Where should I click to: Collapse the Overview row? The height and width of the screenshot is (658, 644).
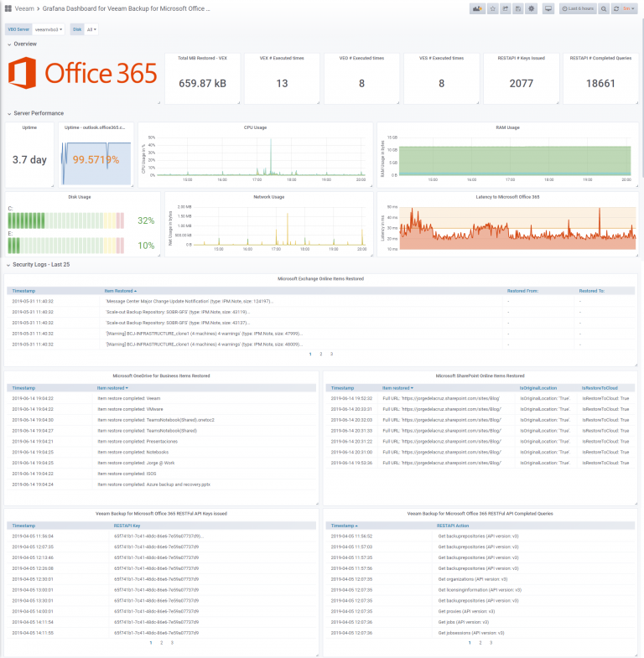22,44
